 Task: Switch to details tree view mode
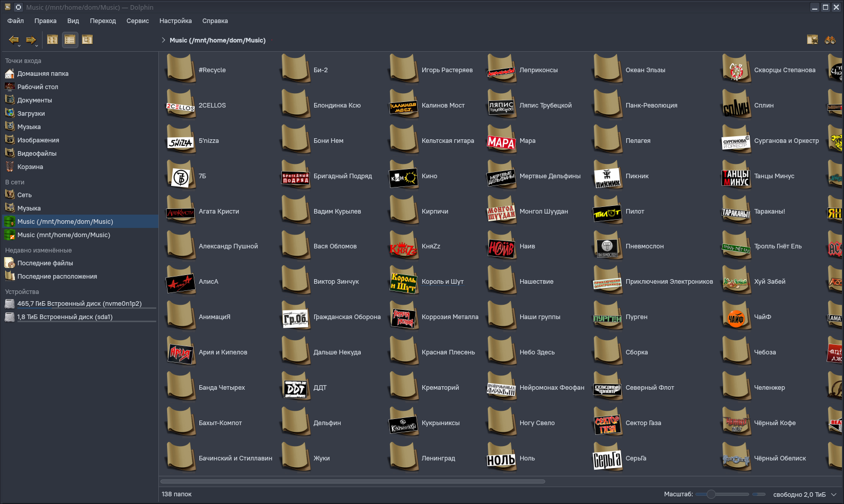[88, 39]
